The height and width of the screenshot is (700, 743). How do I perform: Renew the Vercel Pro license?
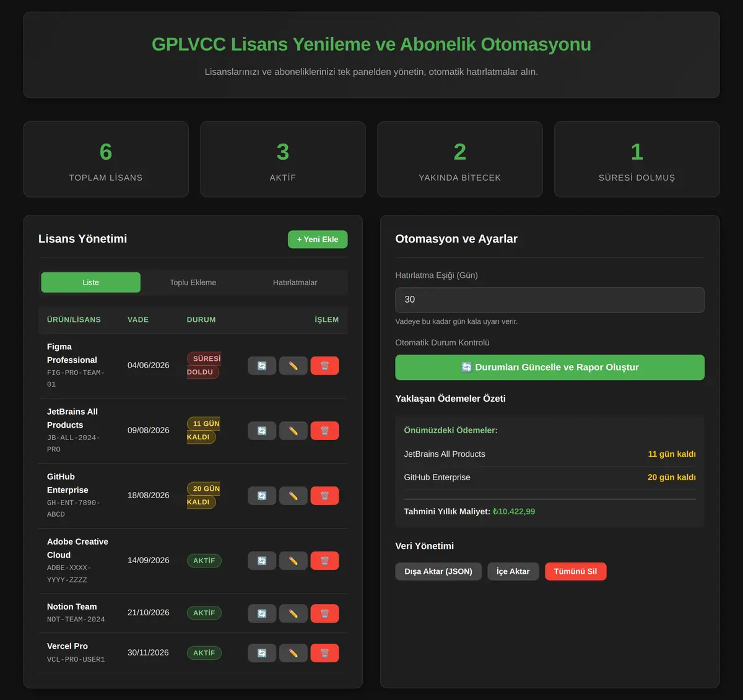click(262, 653)
